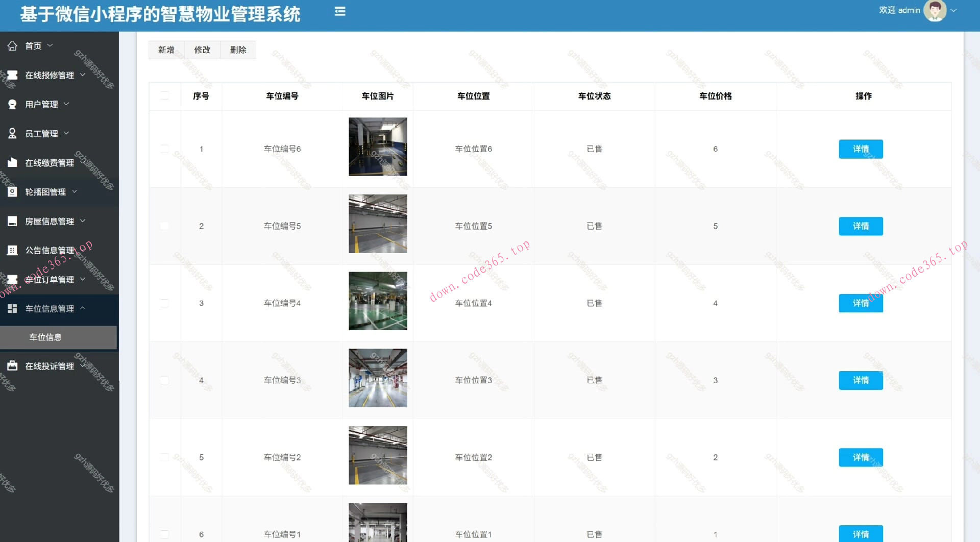
Task: Open the parking image thumbnail for 车位编号3
Action: tap(378, 378)
